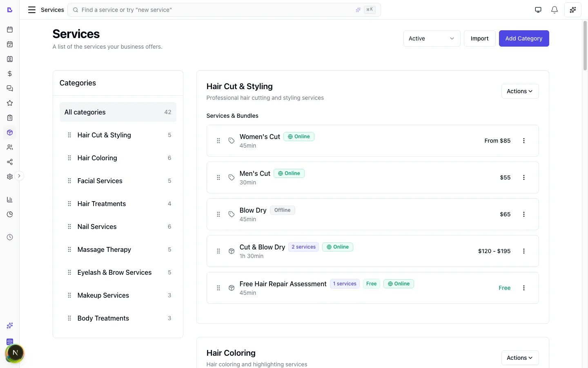Click the N user avatar in the bottom left
Image resolution: width=588 pixels, height=368 pixels.
[x=15, y=352]
